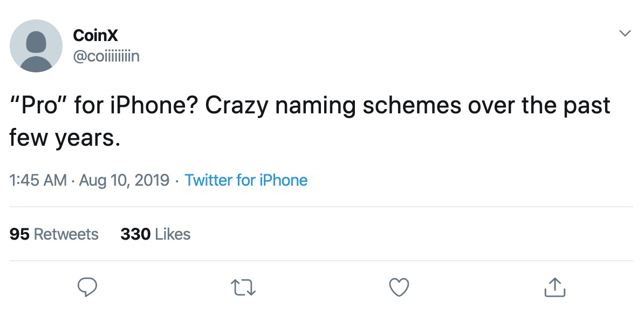This screenshot has width=644, height=312.
Task: Like the tweet with the heart icon
Action: 399,287
